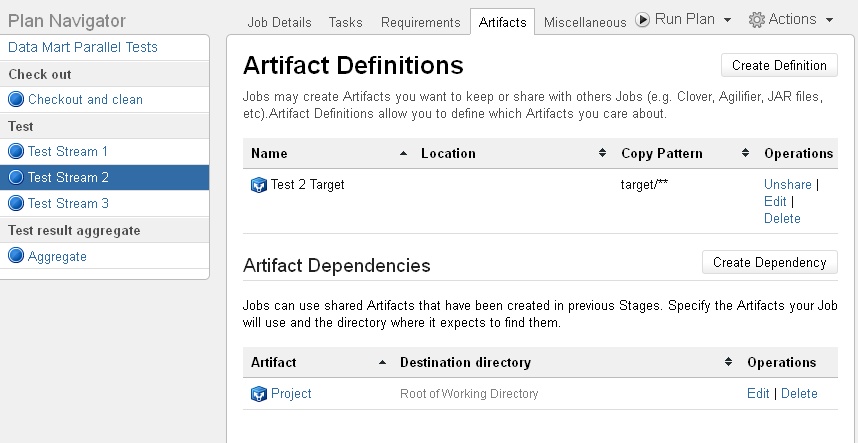Click the Checkout and clean status icon

(16, 100)
